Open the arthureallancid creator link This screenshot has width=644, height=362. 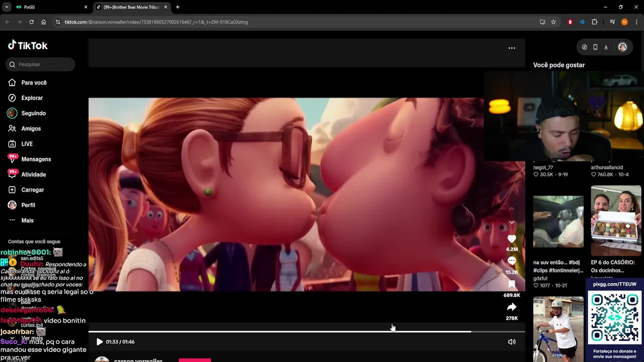click(607, 167)
